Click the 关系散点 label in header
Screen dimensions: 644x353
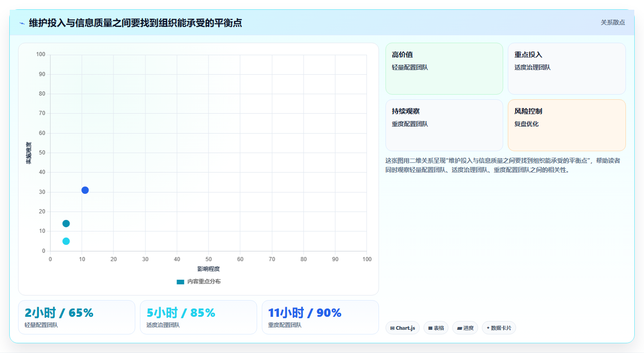pos(613,22)
